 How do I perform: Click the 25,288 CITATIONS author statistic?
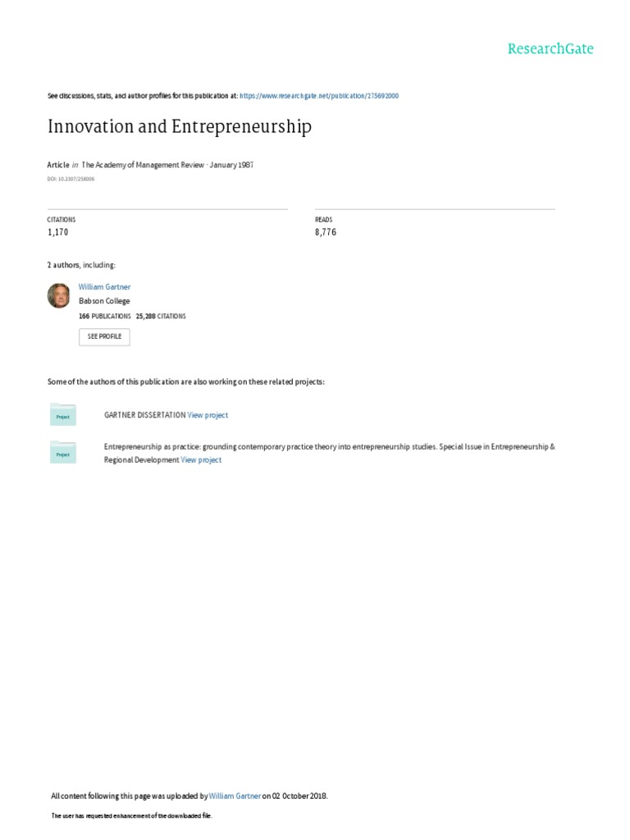pos(161,316)
